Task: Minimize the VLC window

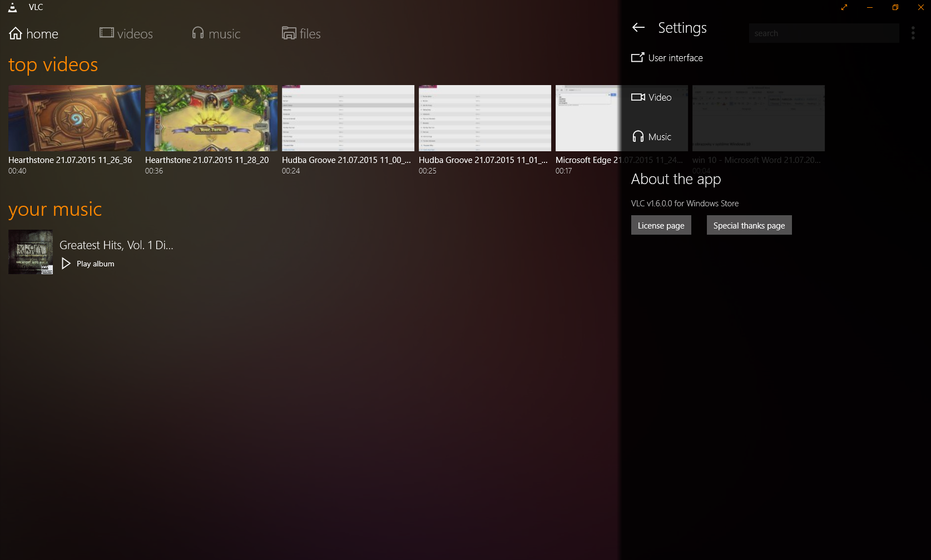Action: pos(870,7)
